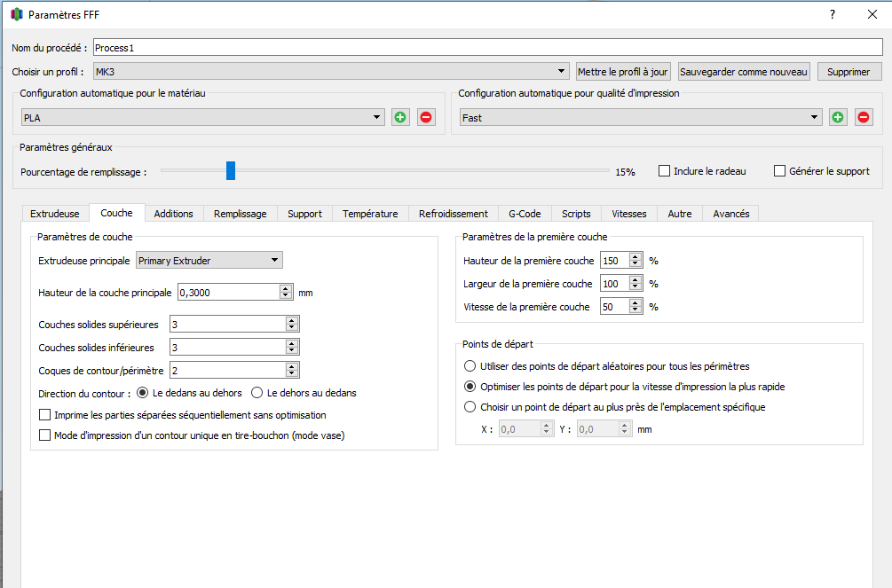The image size is (892, 588).
Task: Switch to the Remplissage tab
Action: 240,214
